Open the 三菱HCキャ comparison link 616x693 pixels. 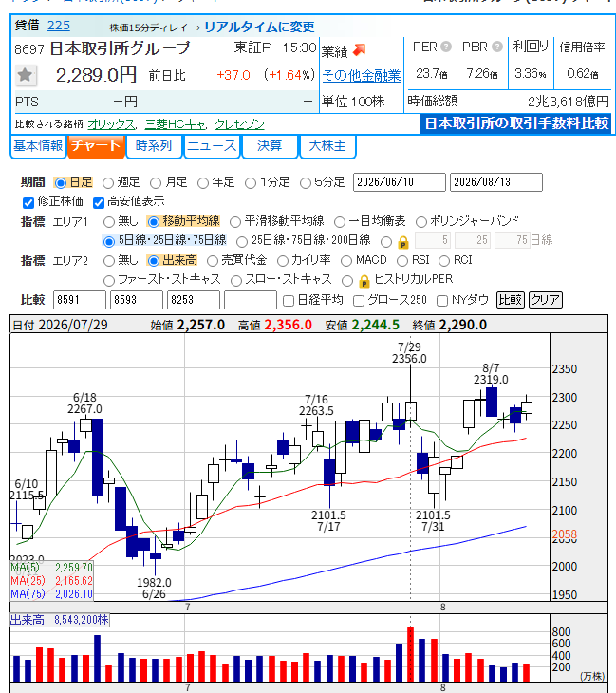(175, 124)
